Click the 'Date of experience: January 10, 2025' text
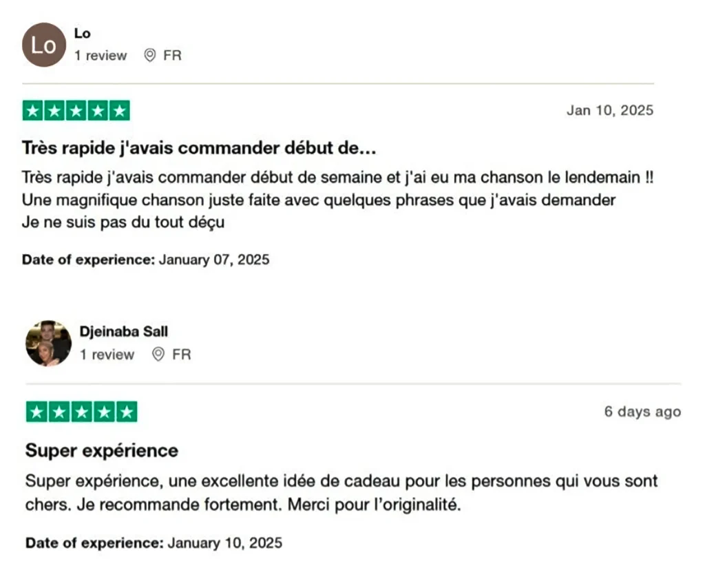 [x=154, y=543]
